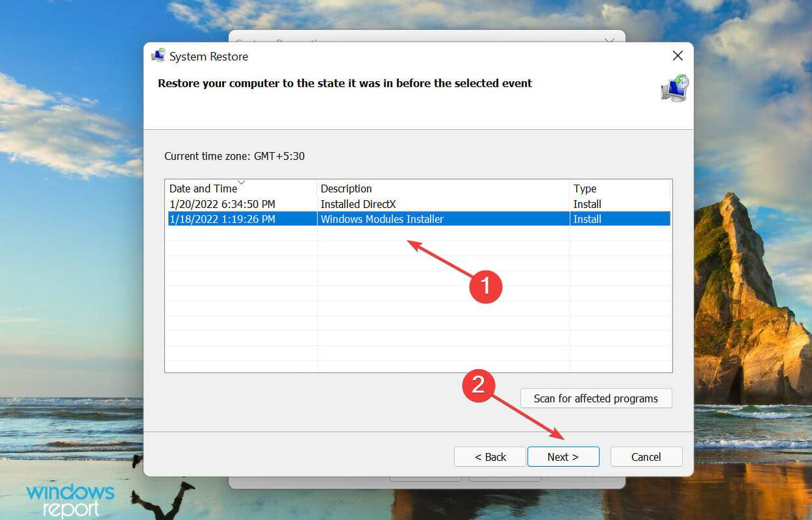The image size is (812, 520).
Task: Click the computer restore illustration icon
Action: [x=674, y=88]
